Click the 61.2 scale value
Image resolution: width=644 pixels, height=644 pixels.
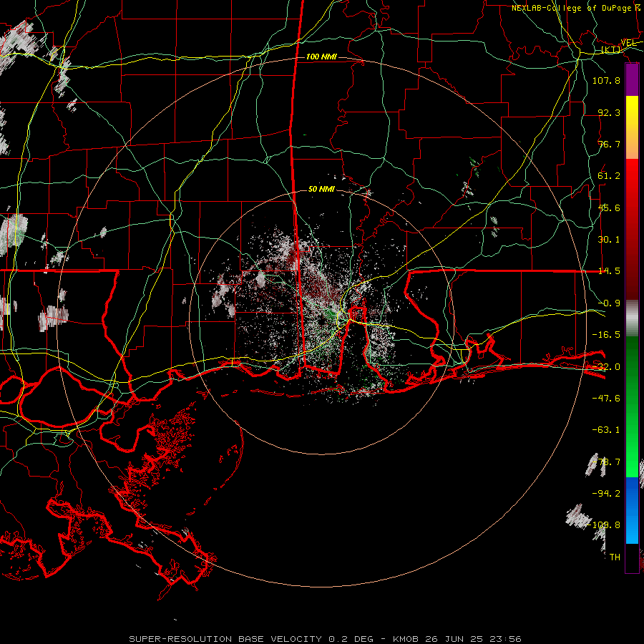coord(609,176)
